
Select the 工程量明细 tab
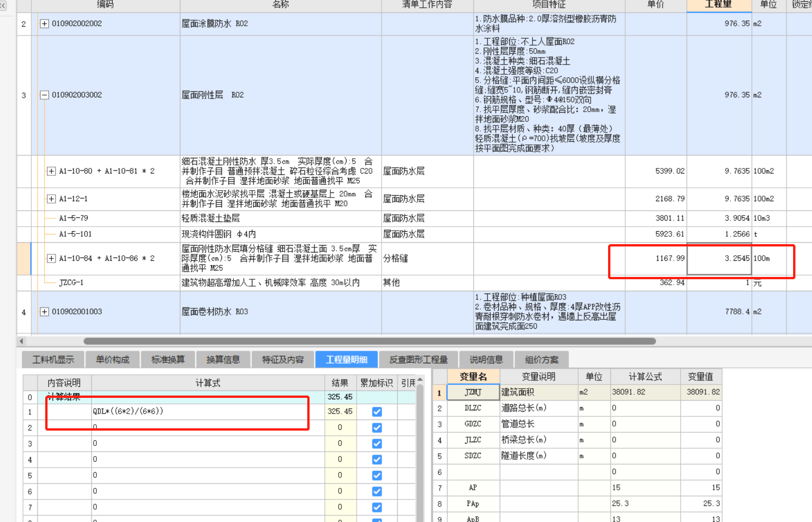(346, 360)
